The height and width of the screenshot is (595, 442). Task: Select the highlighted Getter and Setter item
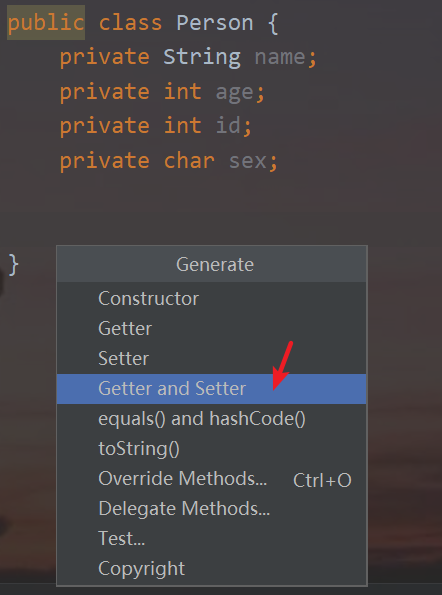coord(211,389)
